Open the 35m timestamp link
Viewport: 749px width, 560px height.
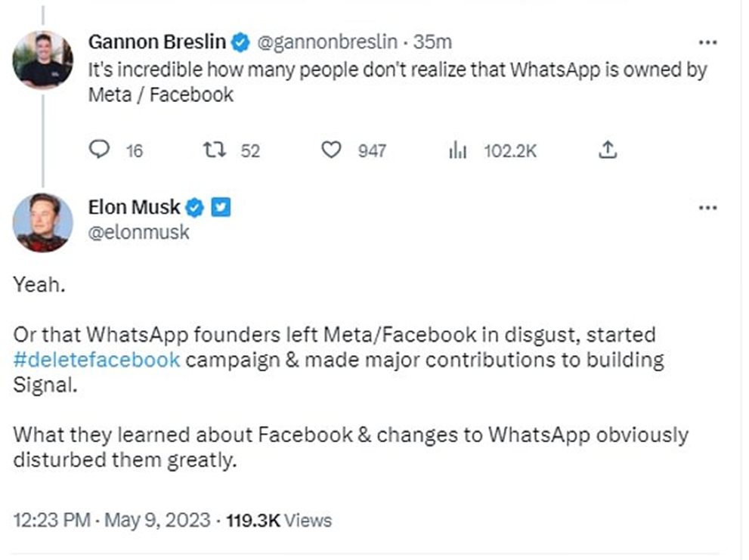click(x=433, y=42)
